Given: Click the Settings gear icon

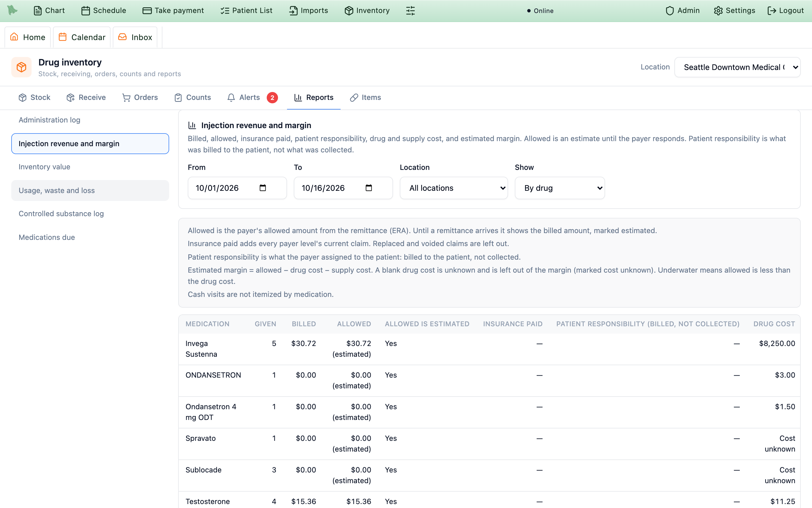Looking at the screenshot, I should 718,11.
